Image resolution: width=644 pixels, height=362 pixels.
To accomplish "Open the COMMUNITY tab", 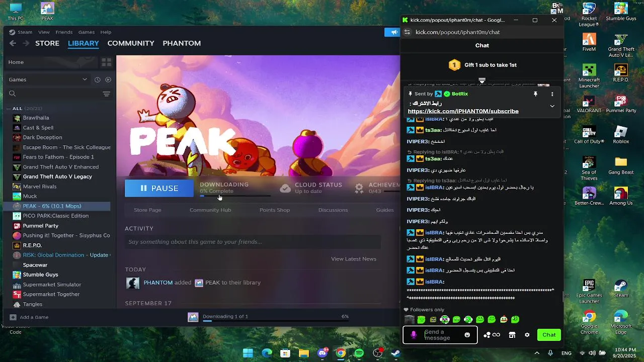I will pyautogui.click(x=131, y=43).
